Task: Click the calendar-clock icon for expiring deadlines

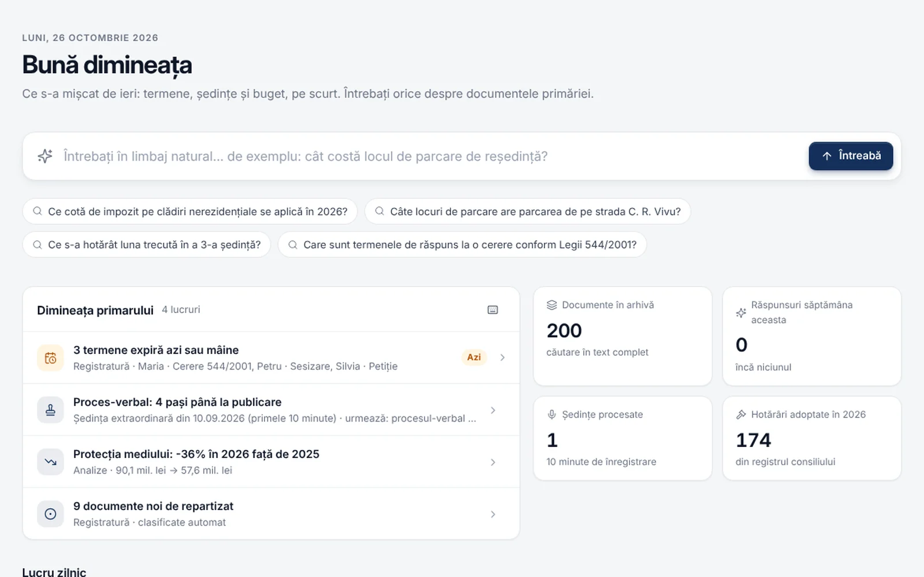Action: [50, 358]
